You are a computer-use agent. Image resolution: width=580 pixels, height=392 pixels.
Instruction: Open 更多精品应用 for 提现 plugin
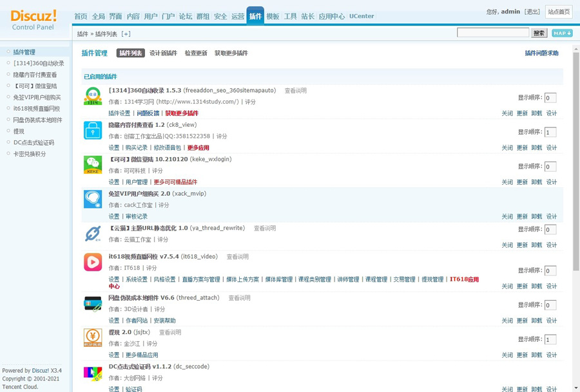pos(142,355)
